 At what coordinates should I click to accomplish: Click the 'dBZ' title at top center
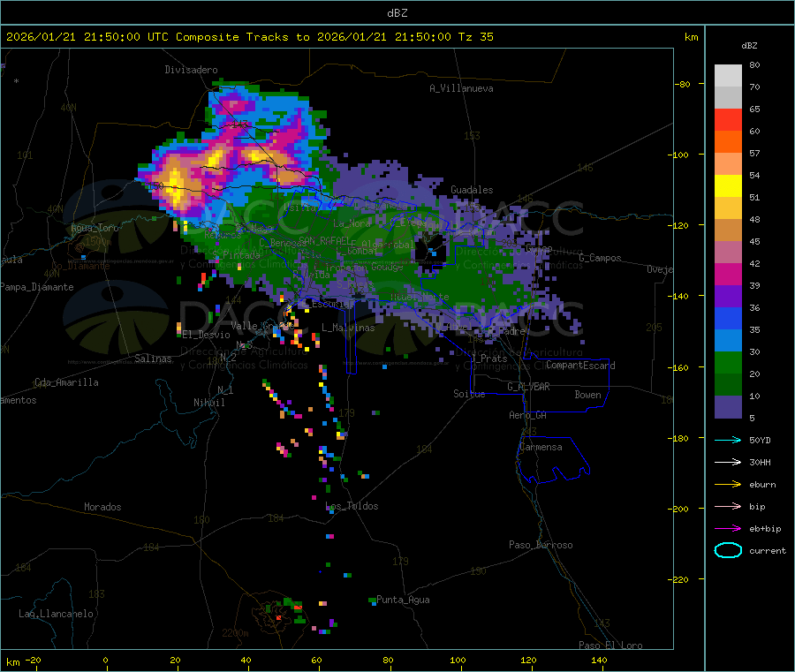[x=397, y=13]
